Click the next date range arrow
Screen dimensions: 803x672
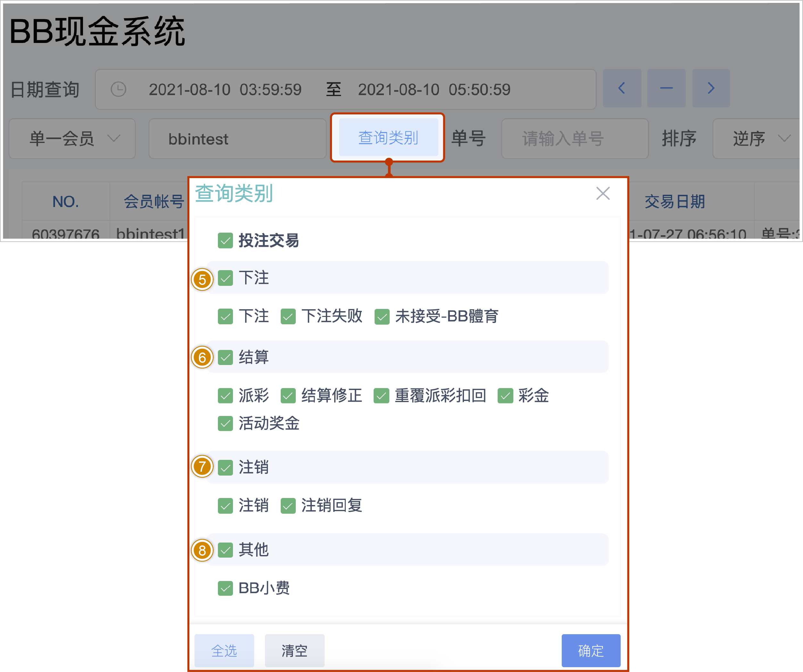[x=711, y=88]
